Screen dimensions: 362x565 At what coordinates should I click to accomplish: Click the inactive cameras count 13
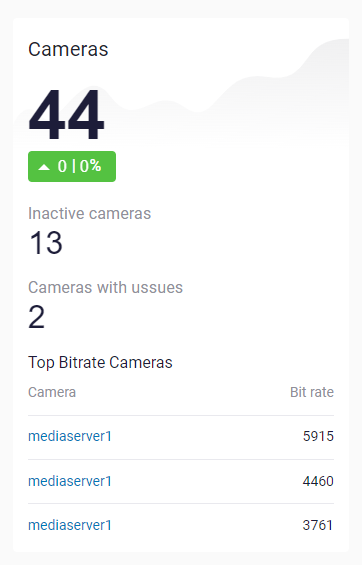click(46, 243)
